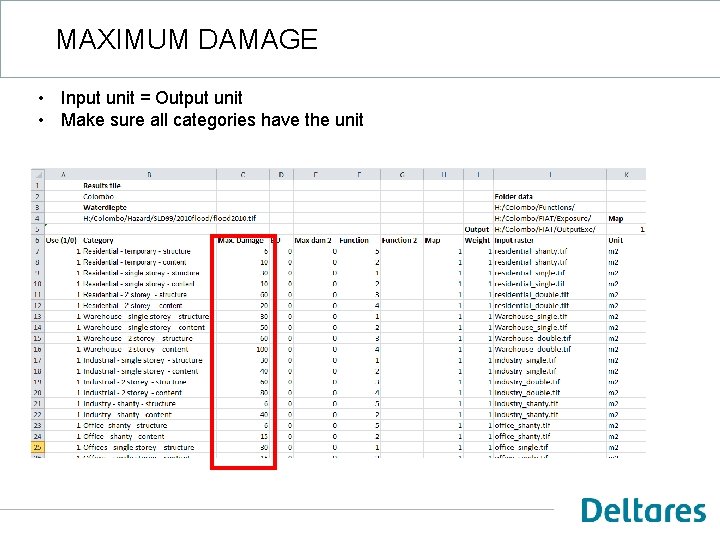Select 'Residential - 2 storey - structure' cell

click(135, 295)
